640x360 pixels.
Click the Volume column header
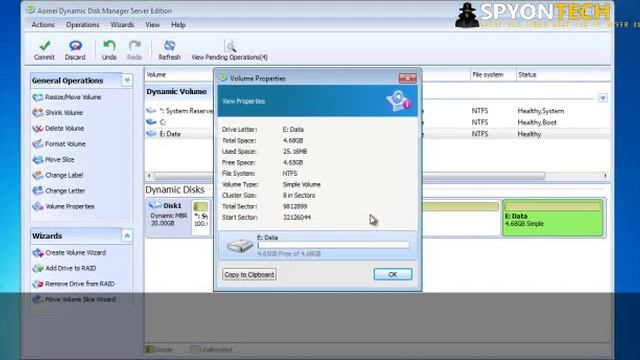[156, 75]
